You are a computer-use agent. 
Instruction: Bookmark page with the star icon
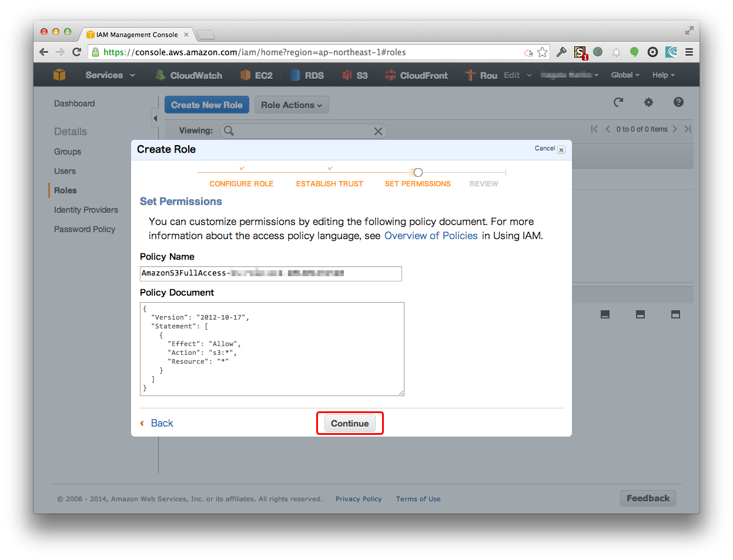(x=543, y=52)
